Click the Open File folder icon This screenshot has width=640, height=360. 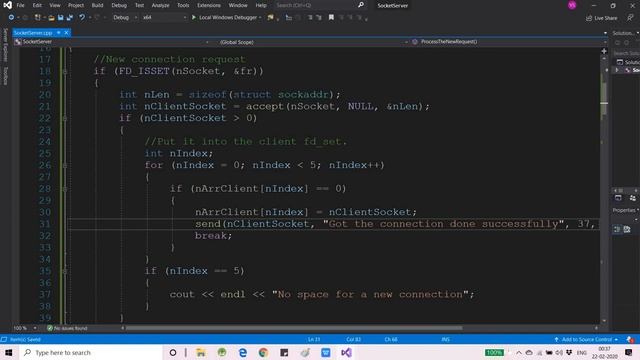(x=51, y=18)
